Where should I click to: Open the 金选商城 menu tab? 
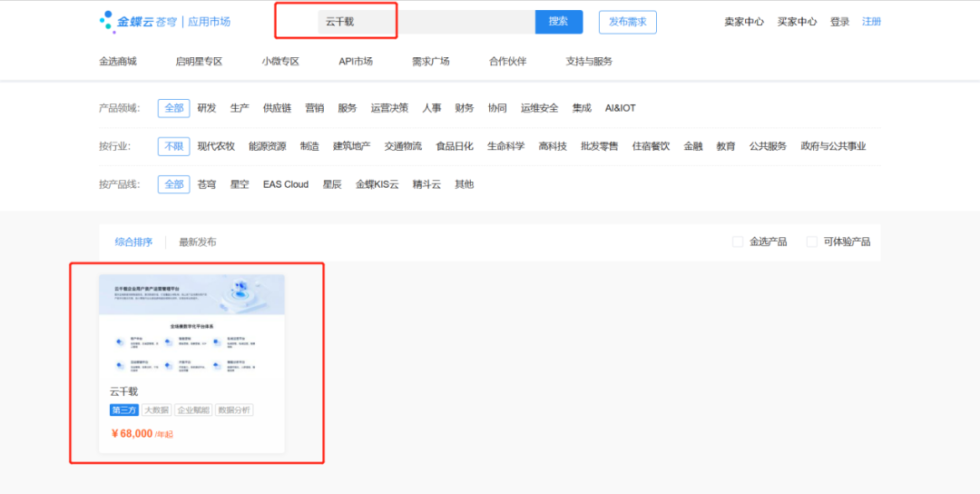click(118, 62)
